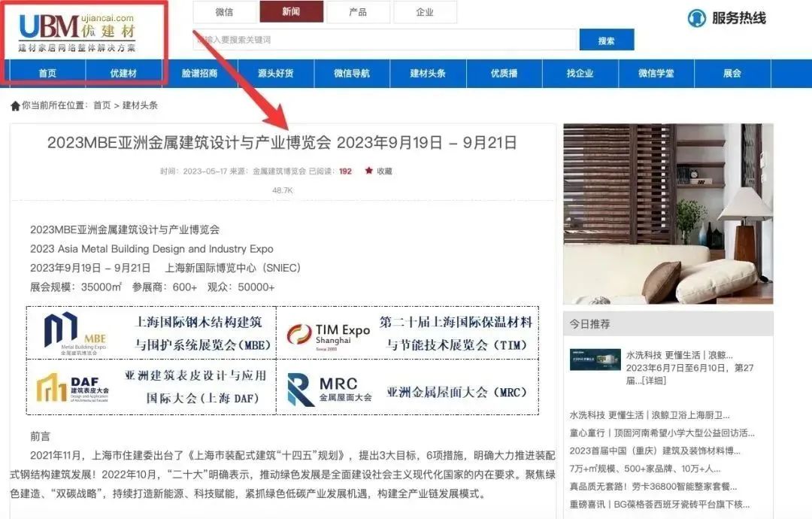
Task: Click 首页 link in the breadcrumb
Action: point(102,105)
